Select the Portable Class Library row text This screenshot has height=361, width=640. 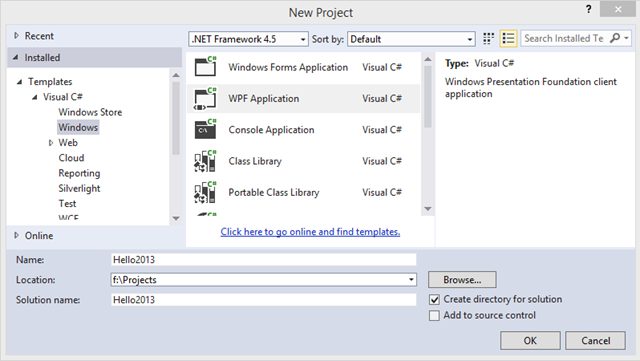point(274,192)
